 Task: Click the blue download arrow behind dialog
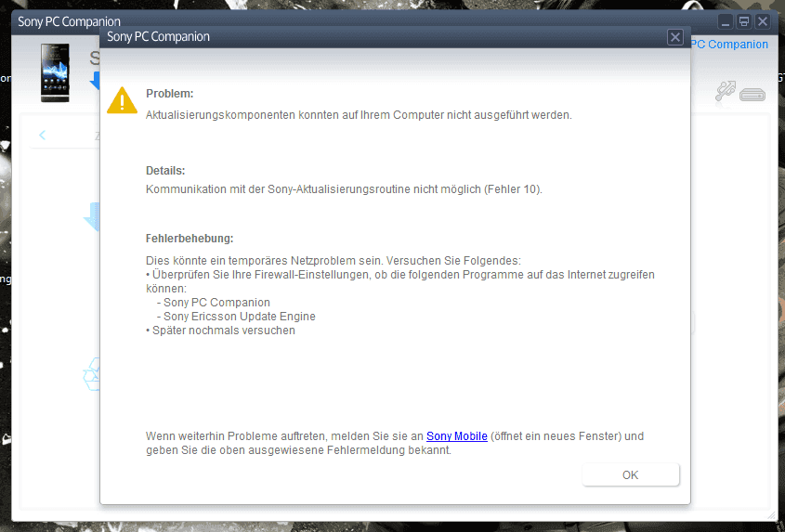pos(92,217)
